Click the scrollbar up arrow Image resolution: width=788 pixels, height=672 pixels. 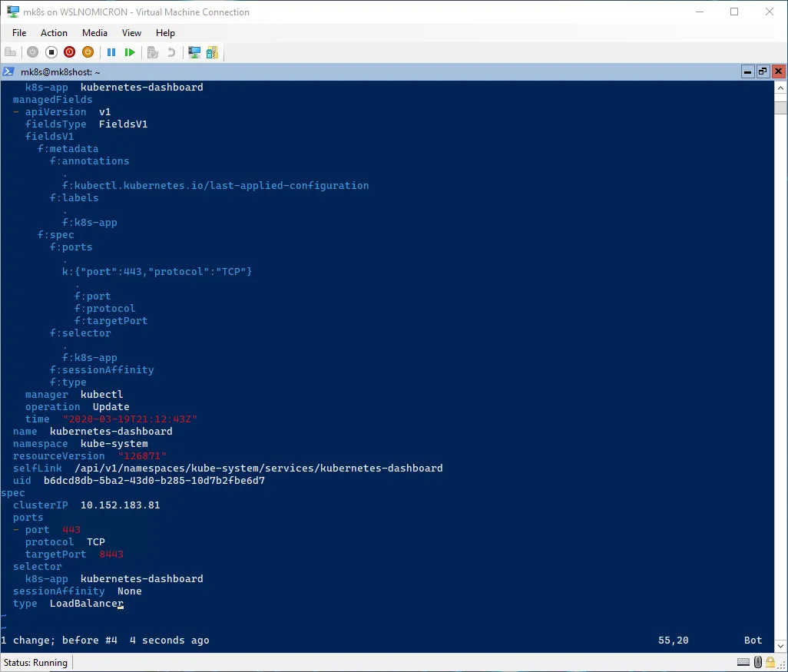(x=780, y=88)
